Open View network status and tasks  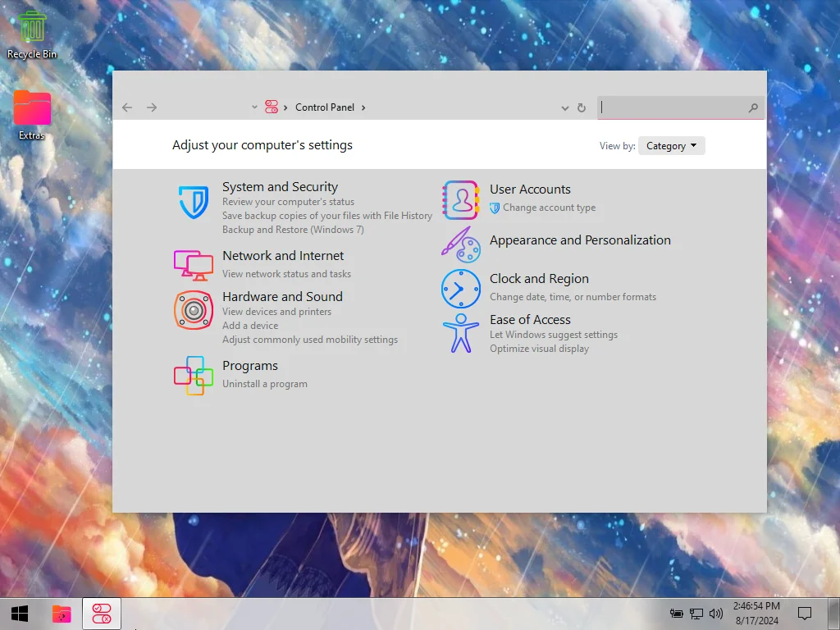[x=286, y=274]
